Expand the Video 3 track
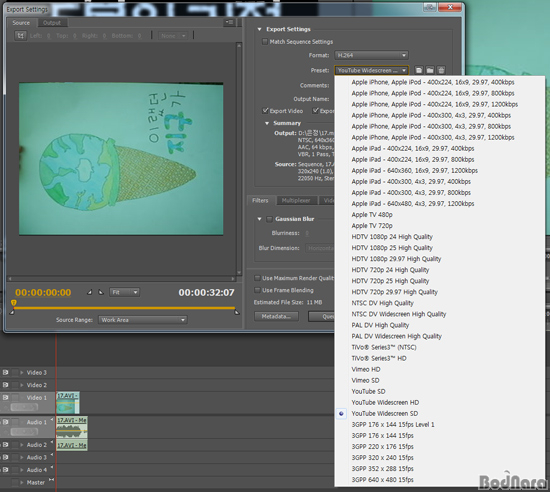550x492 pixels. pos(22,372)
